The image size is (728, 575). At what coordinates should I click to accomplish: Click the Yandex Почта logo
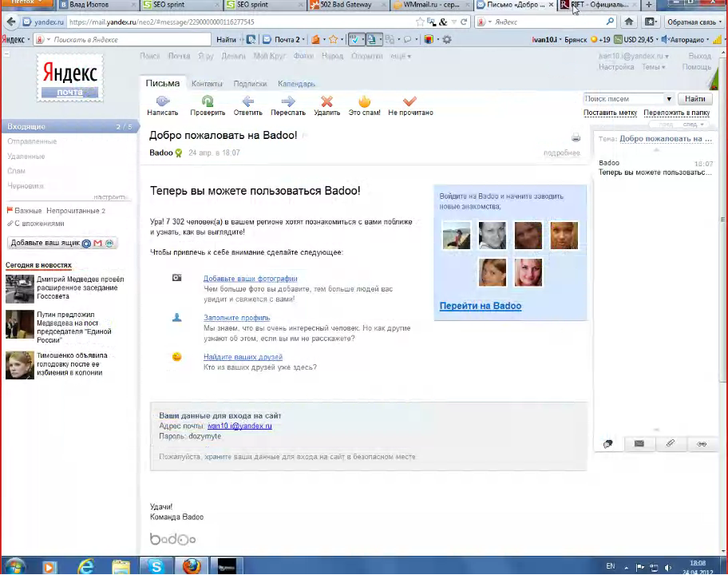pyautogui.click(x=70, y=77)
